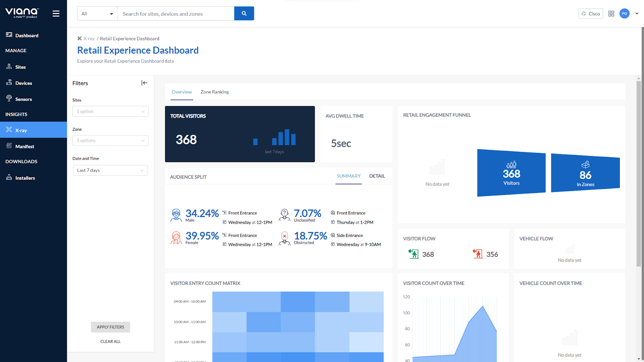Viewport: 644px width, 362px height.
Task: Open the Last 7 days date dropdown
Action: (x=110, y=171)
